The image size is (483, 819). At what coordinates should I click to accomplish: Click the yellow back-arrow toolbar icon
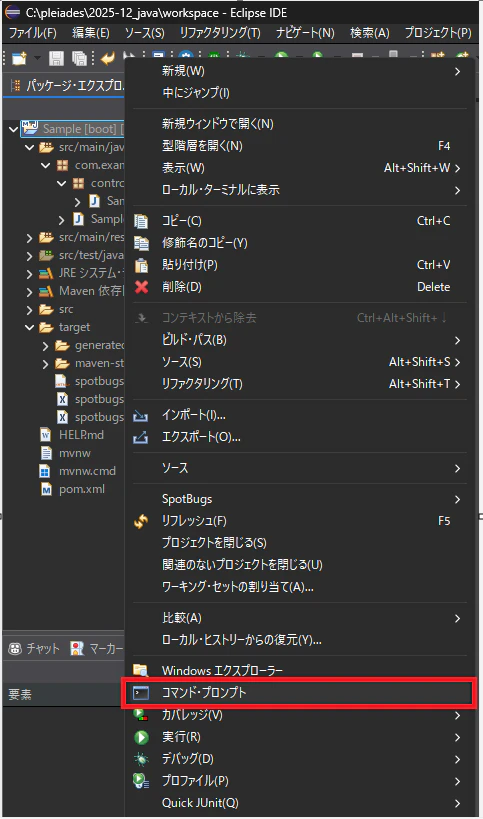pos(108,58)
